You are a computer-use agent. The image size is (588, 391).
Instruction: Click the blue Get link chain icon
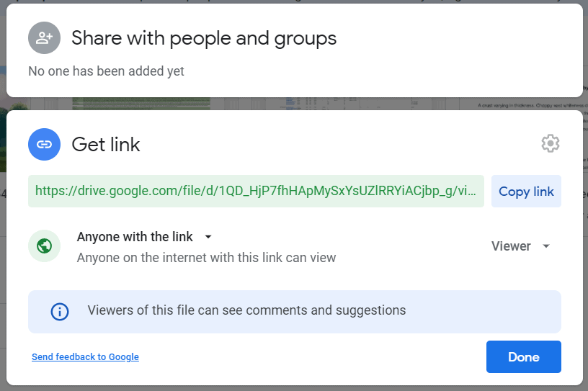(44, 144)
